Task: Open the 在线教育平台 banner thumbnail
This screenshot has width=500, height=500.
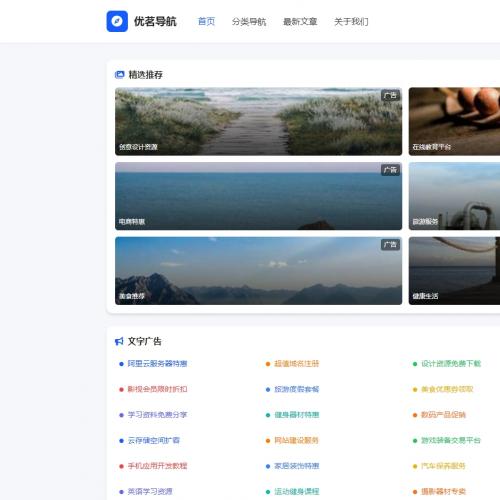Action: (x=454, y=121)
